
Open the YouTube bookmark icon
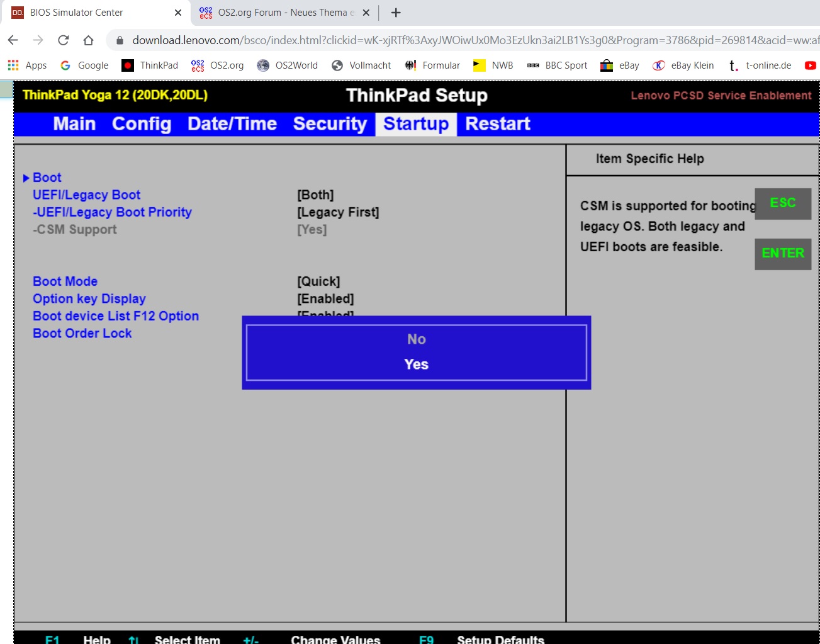click(810, 65)
